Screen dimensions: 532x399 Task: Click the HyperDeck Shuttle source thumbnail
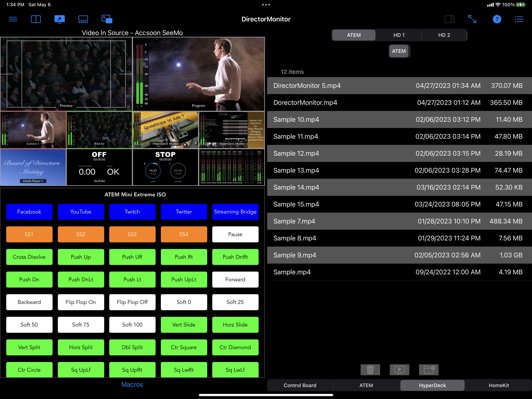tap(166, 130)
